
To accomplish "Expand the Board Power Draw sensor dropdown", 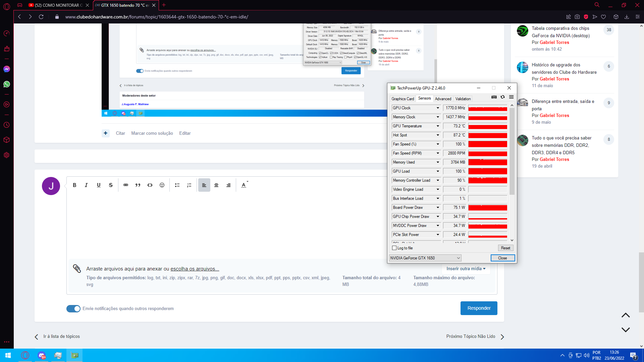I will point(438,207).
